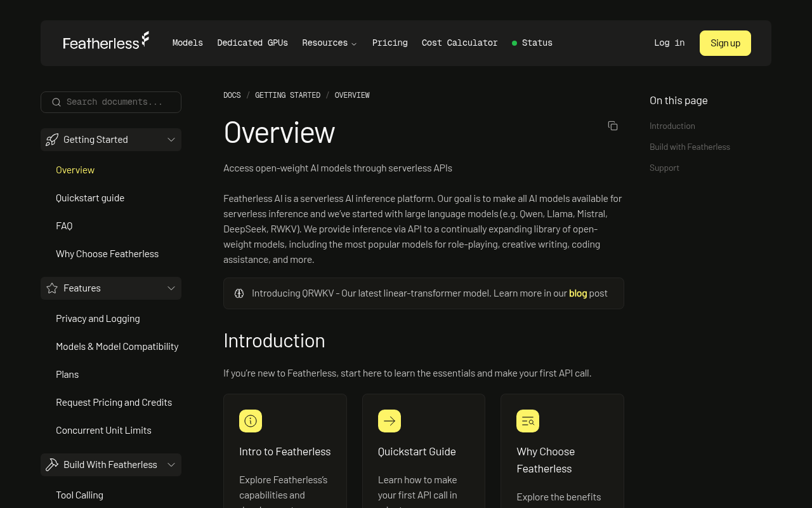Open Models in the top navigation
This screenshot has width=812, height=508.
click(188, 43)
